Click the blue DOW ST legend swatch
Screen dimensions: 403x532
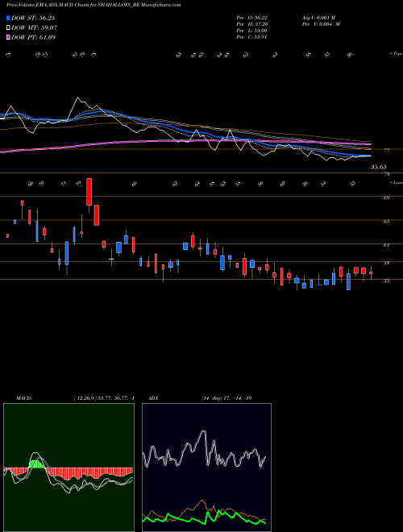pos(8,18)
